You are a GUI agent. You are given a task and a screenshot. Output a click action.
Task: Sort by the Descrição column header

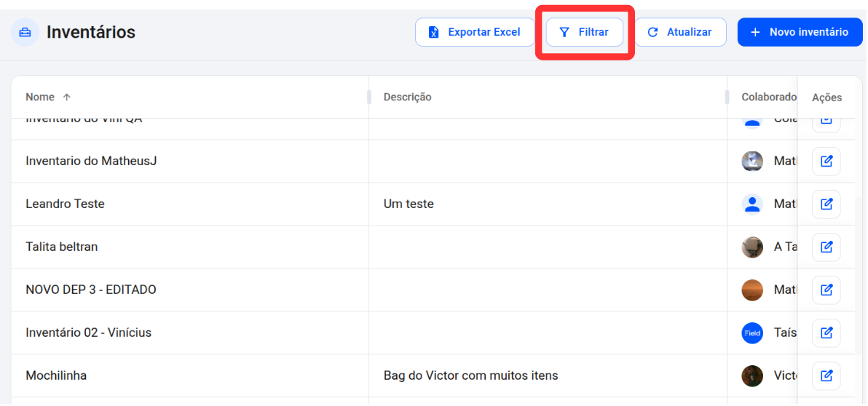(408, 97)
